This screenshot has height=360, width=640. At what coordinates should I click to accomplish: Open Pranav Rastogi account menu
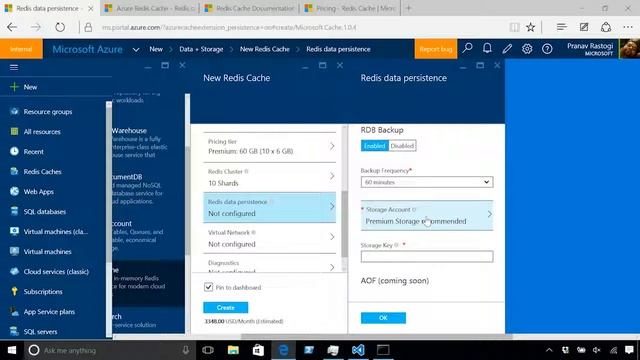coord(590,49)
